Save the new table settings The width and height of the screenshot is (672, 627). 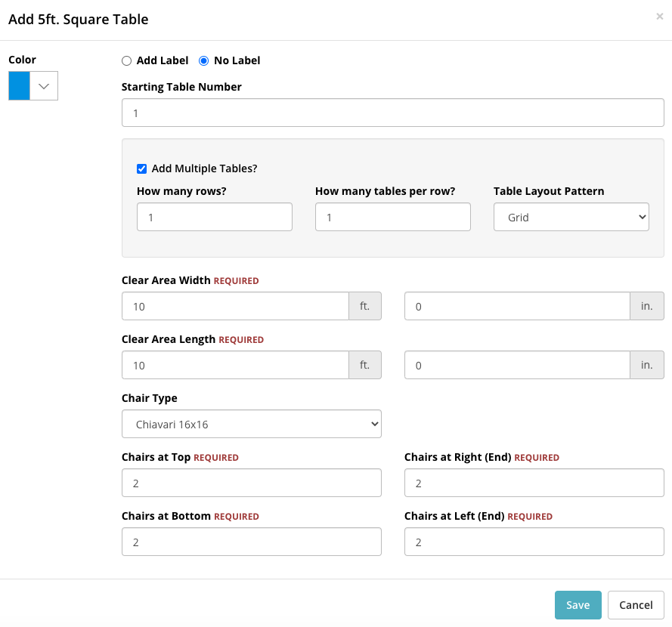point(578,605)
